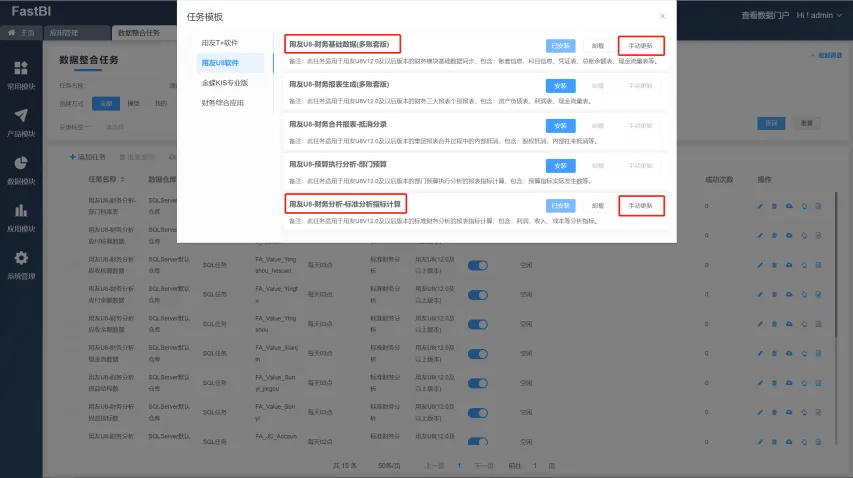Click the cloud icon in FA_JC_Accoun row
853x478 pixels.
coord(789,442)
